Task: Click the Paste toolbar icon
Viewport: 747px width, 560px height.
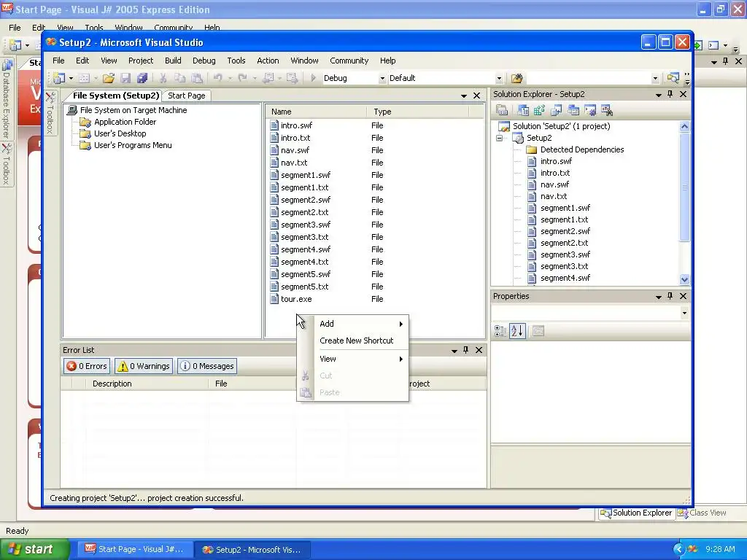Action: click(x=197, y=78)
